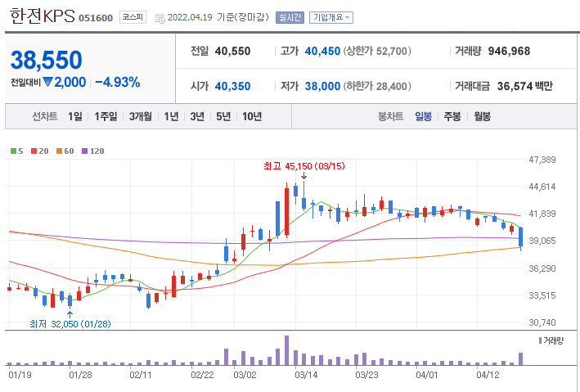This screenshot has height=392, width=580.
Task: Click the 코스피 market badge
Action: coord(133,17)
